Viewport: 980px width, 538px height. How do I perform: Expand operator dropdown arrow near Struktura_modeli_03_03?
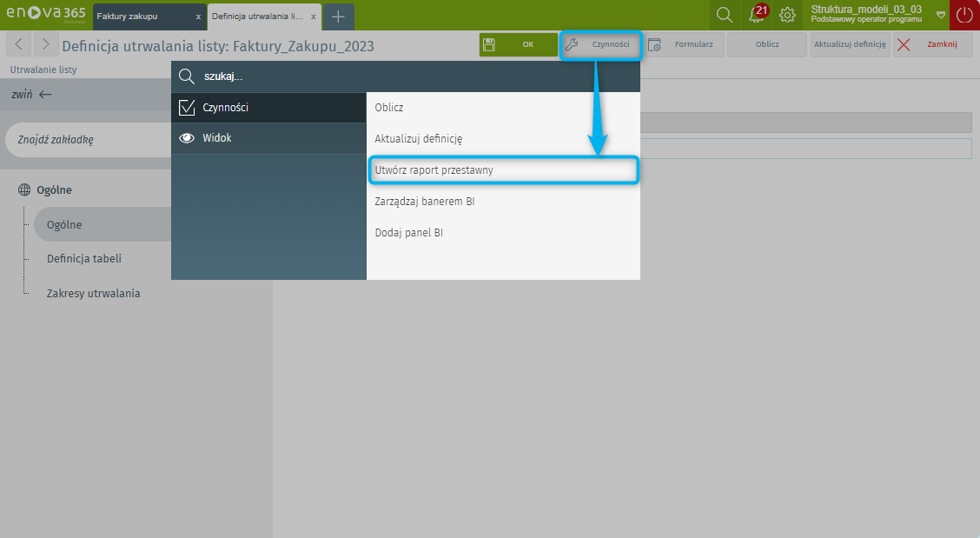coord(940,15)
